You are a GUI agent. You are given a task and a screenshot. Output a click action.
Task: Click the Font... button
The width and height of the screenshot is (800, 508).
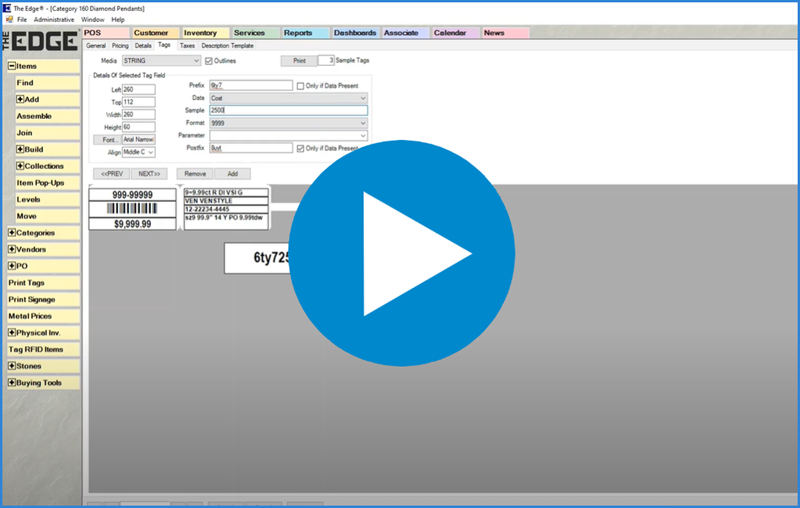(x=107, y=140)
